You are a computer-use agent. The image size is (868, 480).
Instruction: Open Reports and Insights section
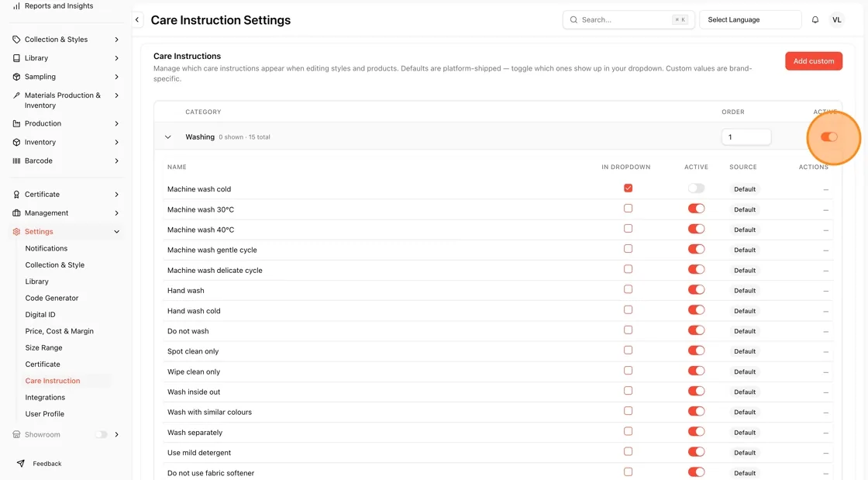pos(59,6)
